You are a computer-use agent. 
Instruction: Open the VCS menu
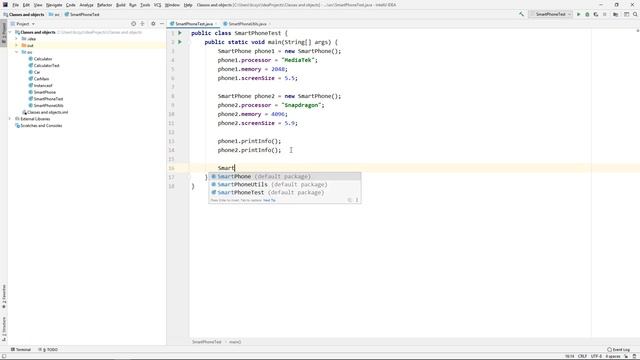click(157, 5)
